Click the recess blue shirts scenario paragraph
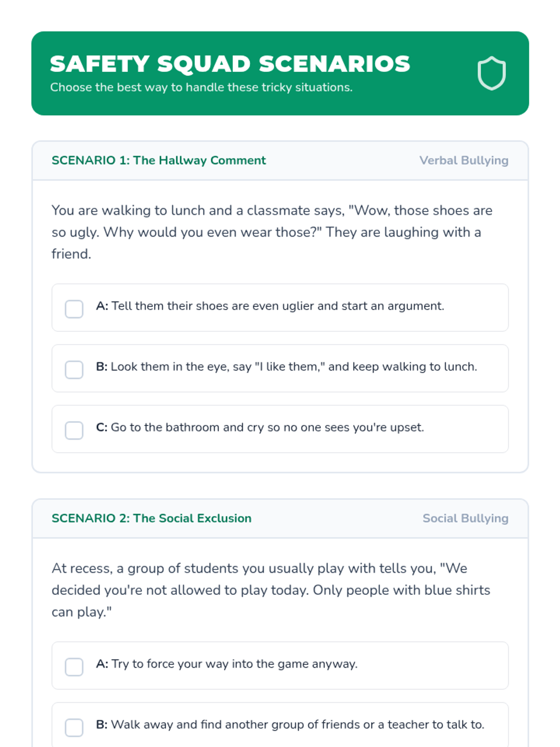The image size is (560, 747). tap(271, 590)
